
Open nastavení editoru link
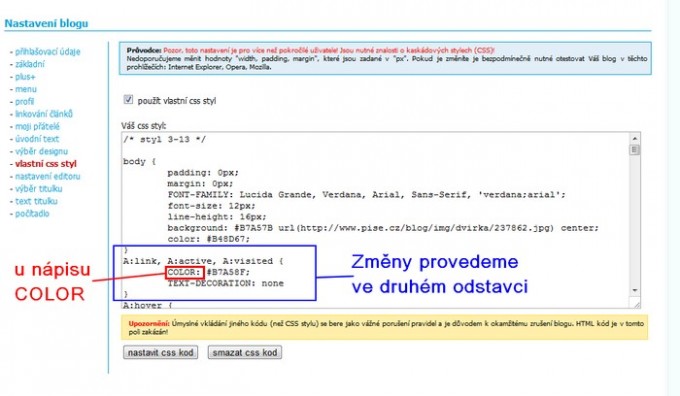tap(48, 177)
